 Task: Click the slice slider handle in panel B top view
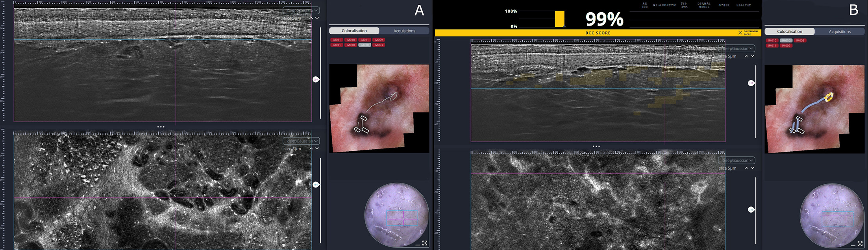pyautogui.click(x=751, y=83)
